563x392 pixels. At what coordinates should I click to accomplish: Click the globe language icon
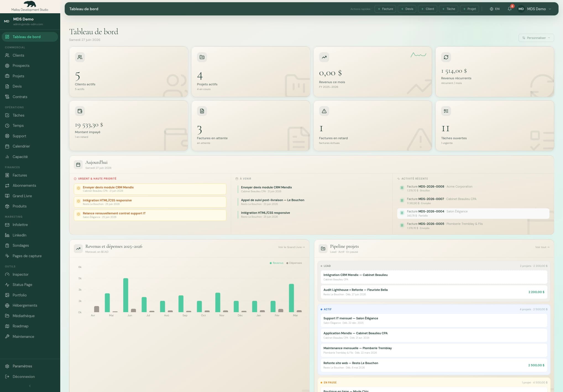(x=491, y=9)
